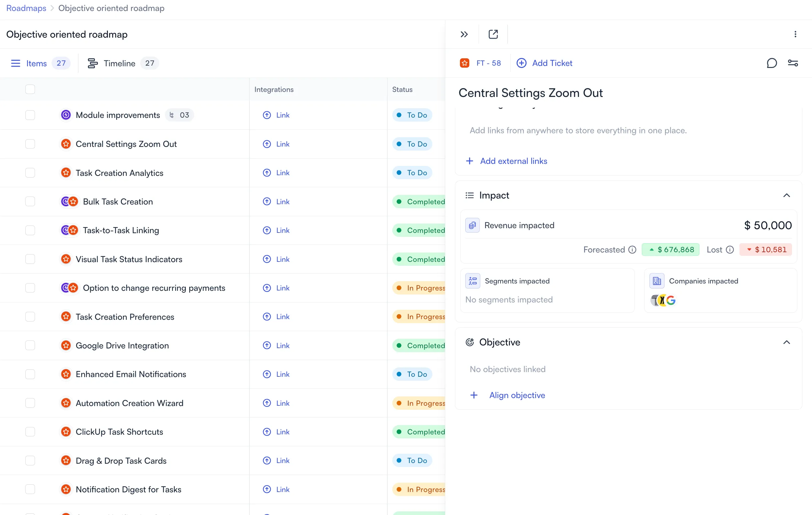Viewport: 812px width, 515px height.
Task: Open To Do status for Enhanced Email Notifications
Action: tap(412, 374)
